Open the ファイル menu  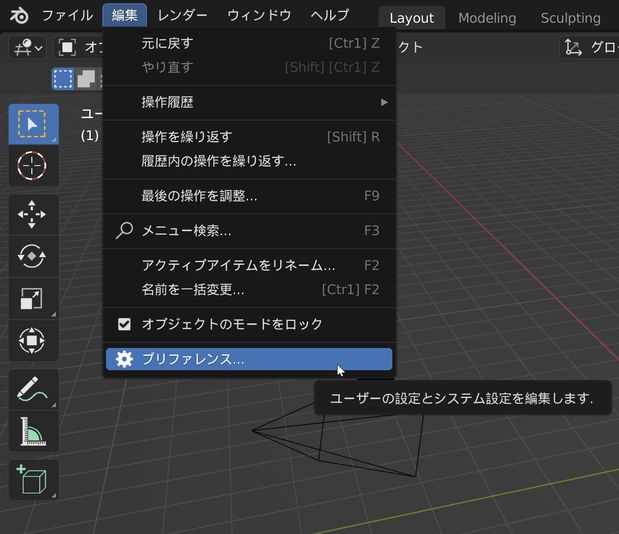67,15
